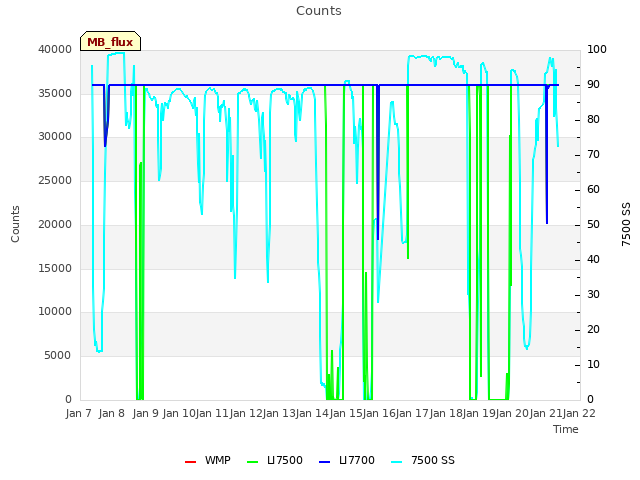This screenshot has width=640, height=480.
Task: Click the chart title Counts at the top
Action: pos(319,11)
